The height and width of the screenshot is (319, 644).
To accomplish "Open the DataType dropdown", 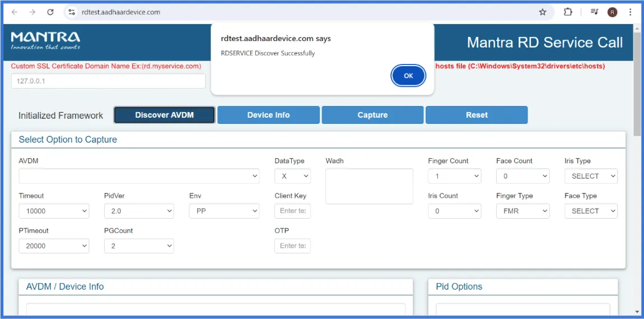I will [x=292, y=176].
